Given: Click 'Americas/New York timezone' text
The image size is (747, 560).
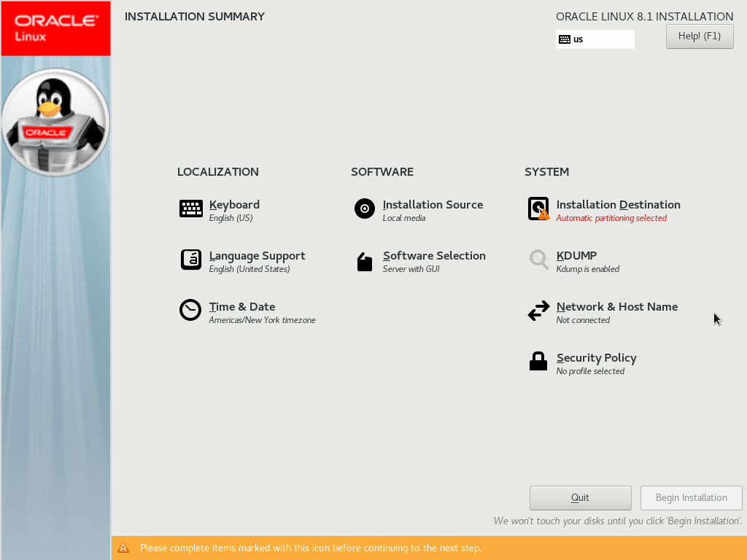Looking at the screenshot, I should tap(262, 320).
